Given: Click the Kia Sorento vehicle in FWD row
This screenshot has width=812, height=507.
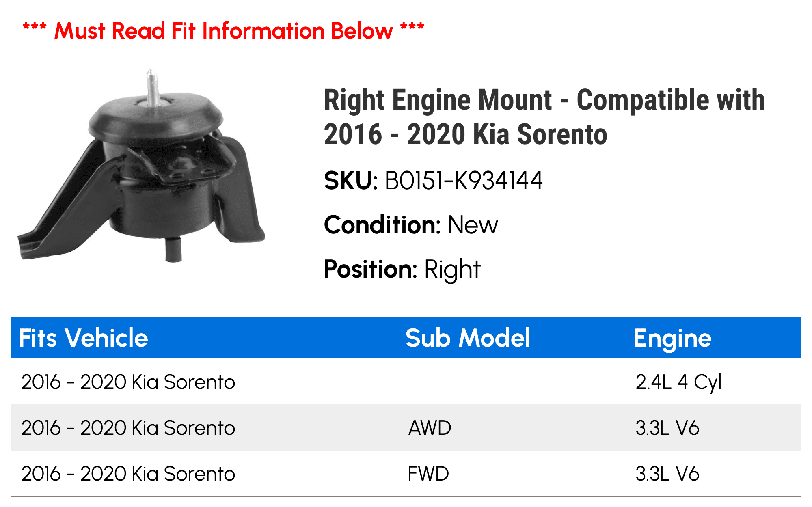Looking at the screenshot, I should [x=128, y=474].
